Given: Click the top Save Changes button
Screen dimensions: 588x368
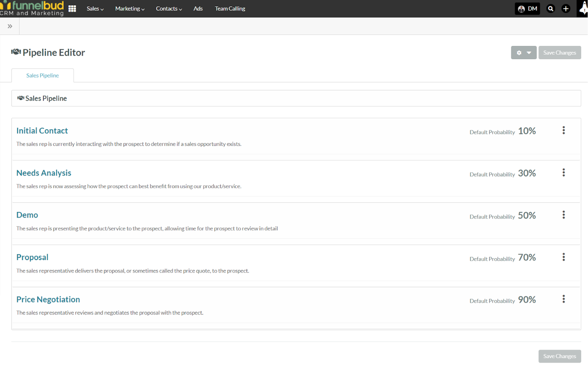Looking at the screenshot, I should tap(560, 53).
